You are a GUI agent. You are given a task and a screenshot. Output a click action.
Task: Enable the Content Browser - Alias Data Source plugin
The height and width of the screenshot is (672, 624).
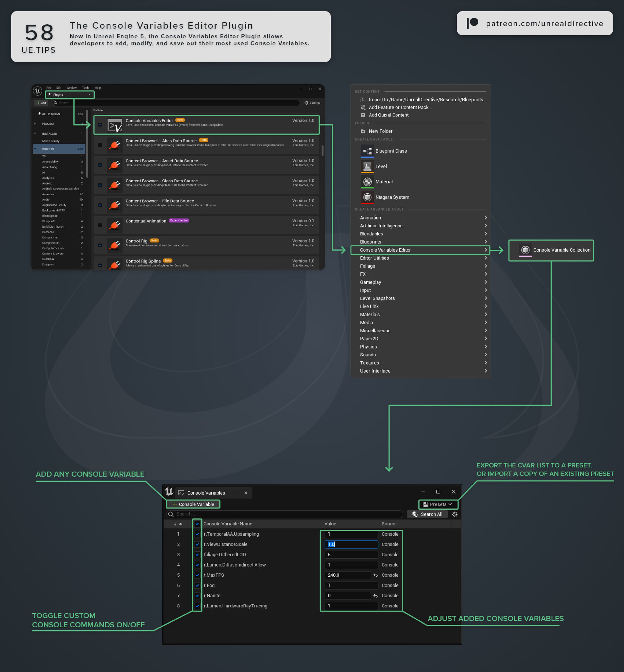[x=100, y=145]
